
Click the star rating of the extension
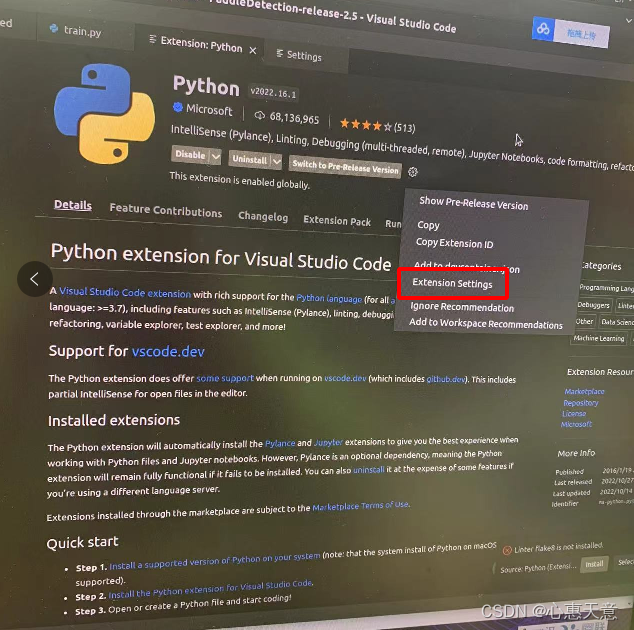click(x=366, y=125)
